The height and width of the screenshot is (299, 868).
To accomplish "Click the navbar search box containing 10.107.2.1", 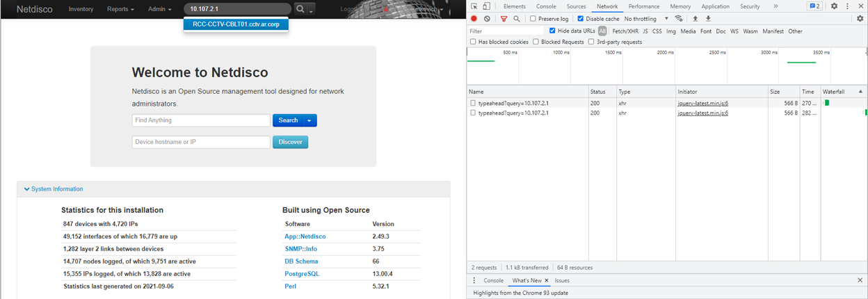I will coord(238,9).
